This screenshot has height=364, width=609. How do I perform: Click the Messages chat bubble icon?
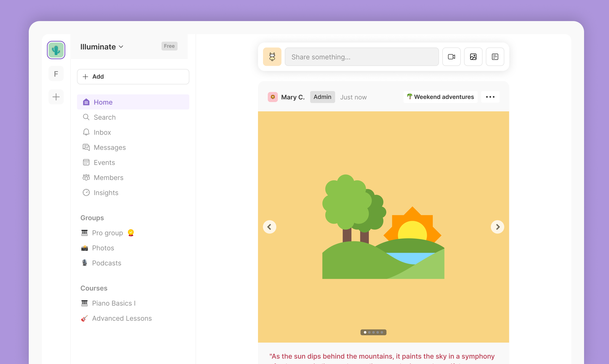click(86, 147)
